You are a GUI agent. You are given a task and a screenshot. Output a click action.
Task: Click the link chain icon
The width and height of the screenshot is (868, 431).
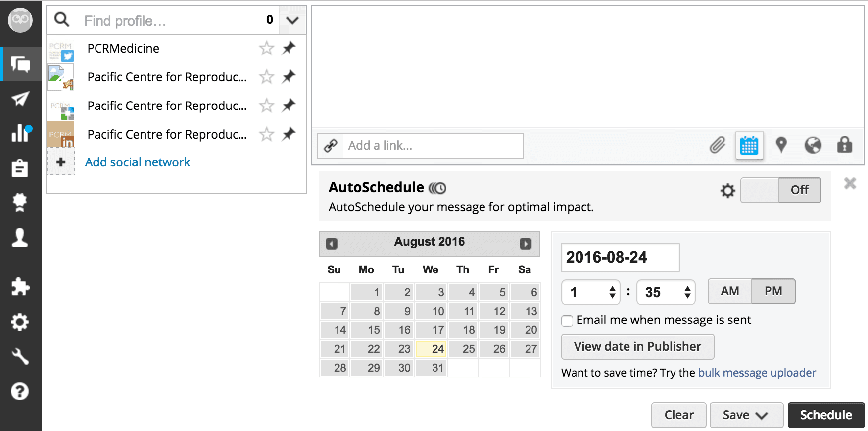tap(330, 146)
